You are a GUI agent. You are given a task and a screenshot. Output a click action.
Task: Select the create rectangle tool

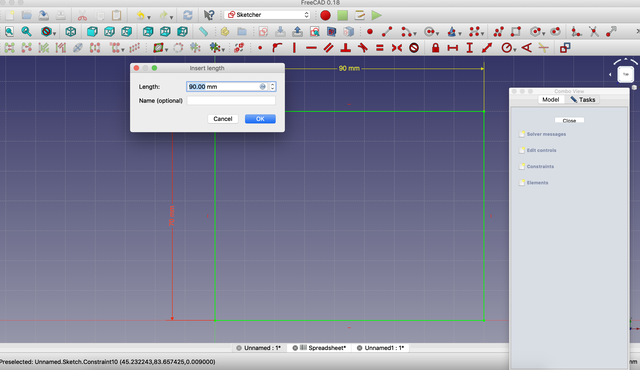pos(516,31)
